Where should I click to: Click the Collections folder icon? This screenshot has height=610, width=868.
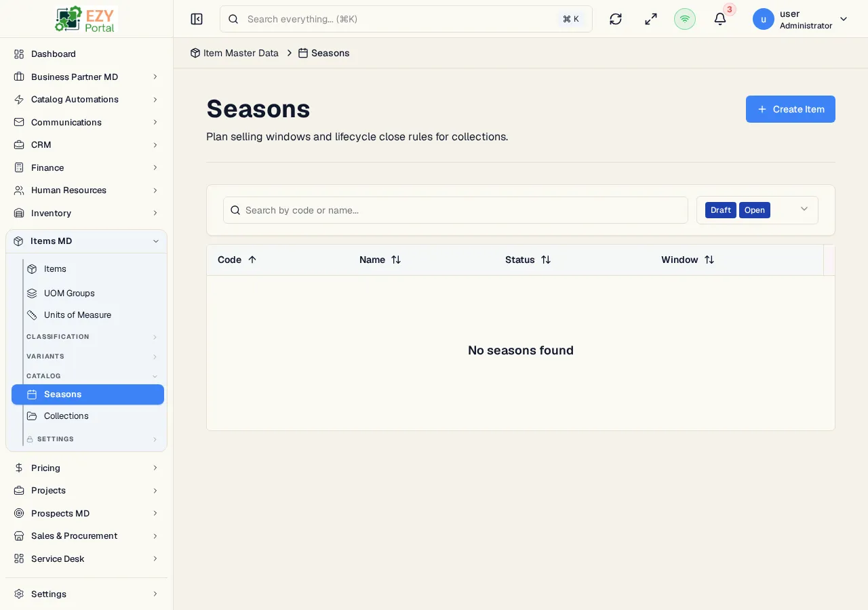32,416
